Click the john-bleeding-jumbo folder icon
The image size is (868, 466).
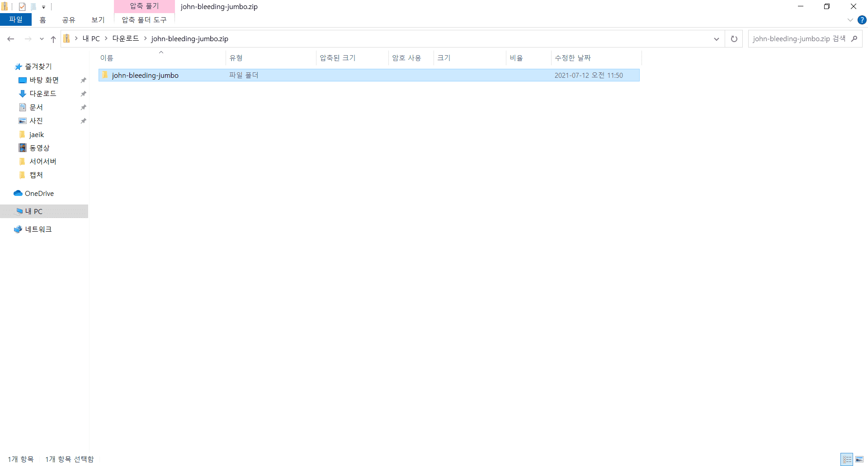(105, 75)
